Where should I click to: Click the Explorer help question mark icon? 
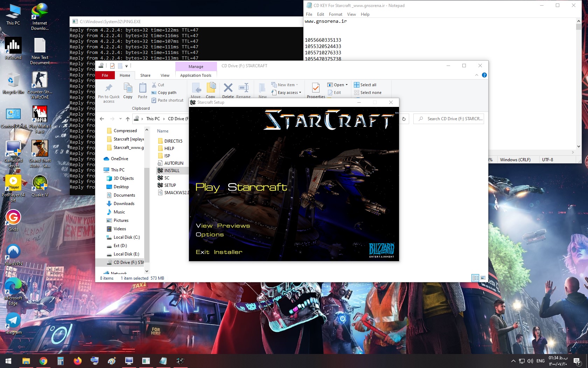pyautogui.click(x=484, y=75)
